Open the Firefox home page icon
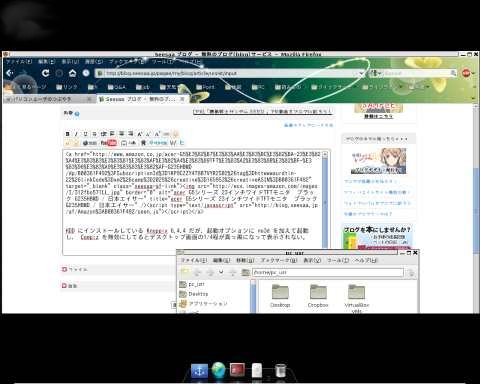 tap(72, 73)
